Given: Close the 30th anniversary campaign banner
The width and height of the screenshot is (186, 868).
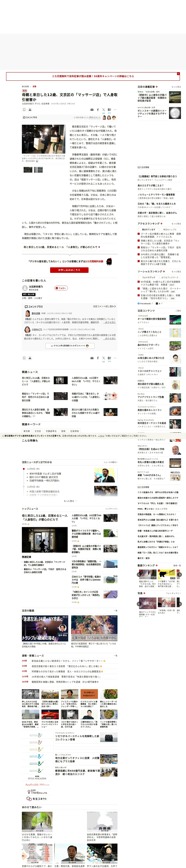Looking at the screenshot, I should click(x=178, y=73).
